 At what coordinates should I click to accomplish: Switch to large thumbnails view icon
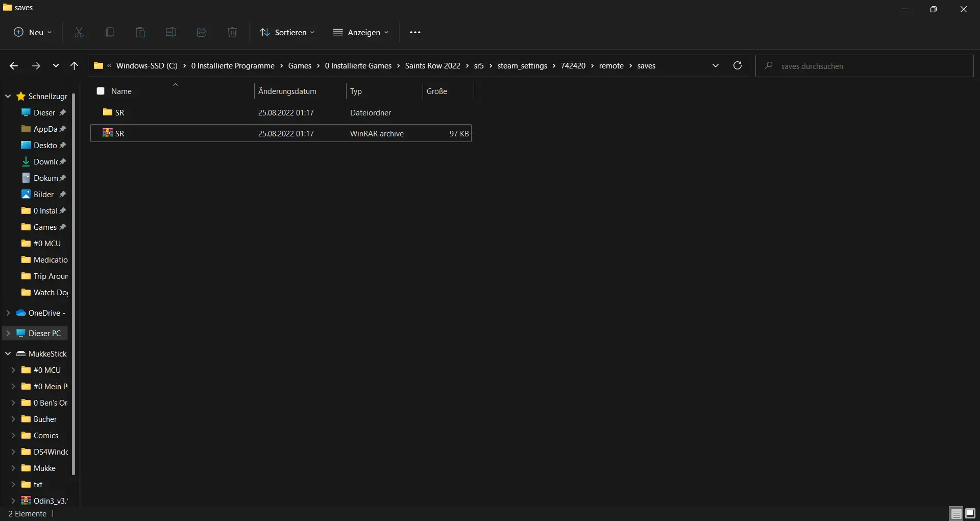coord(970,513)
